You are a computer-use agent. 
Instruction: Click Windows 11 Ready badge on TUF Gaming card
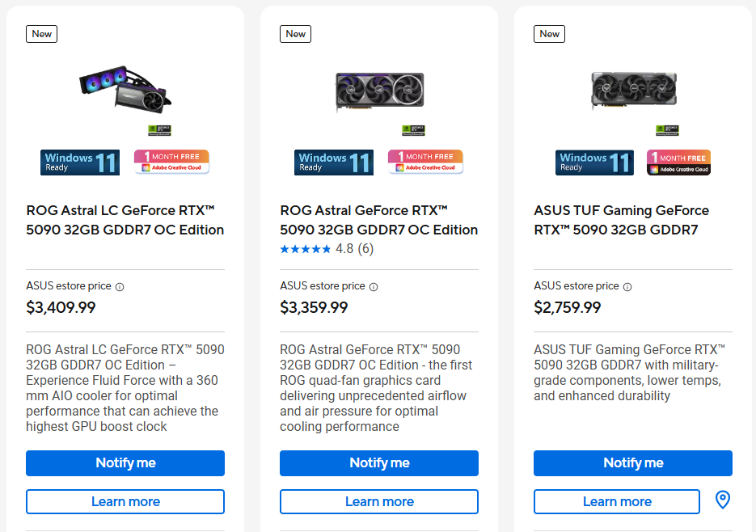coord(594,163)
